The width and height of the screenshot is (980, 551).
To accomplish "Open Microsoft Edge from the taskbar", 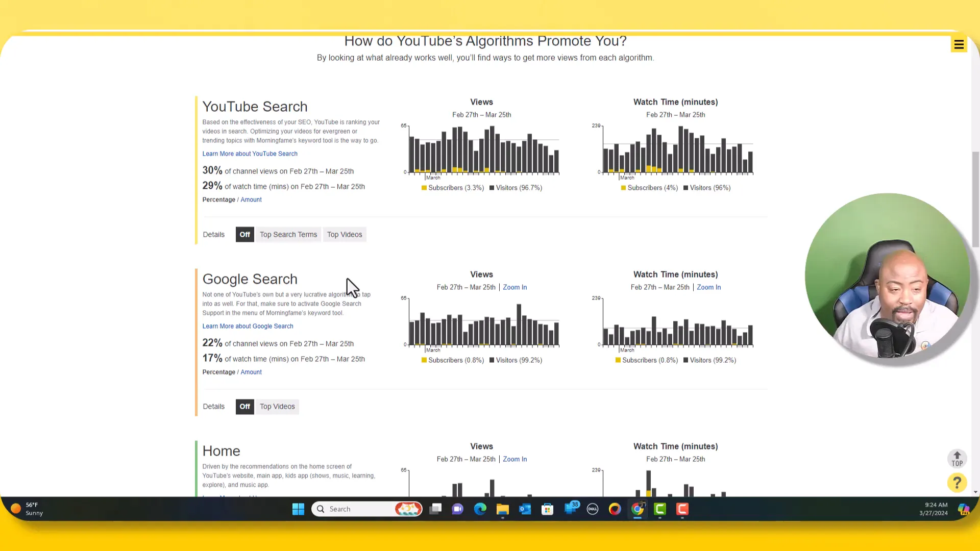I will [x=480, y=509].
